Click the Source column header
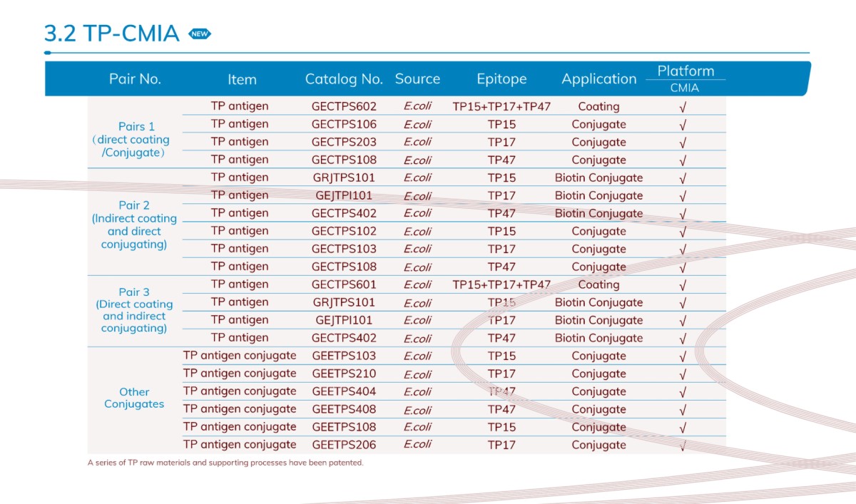Screen dimensions: 856x504 tap(417, 79)
